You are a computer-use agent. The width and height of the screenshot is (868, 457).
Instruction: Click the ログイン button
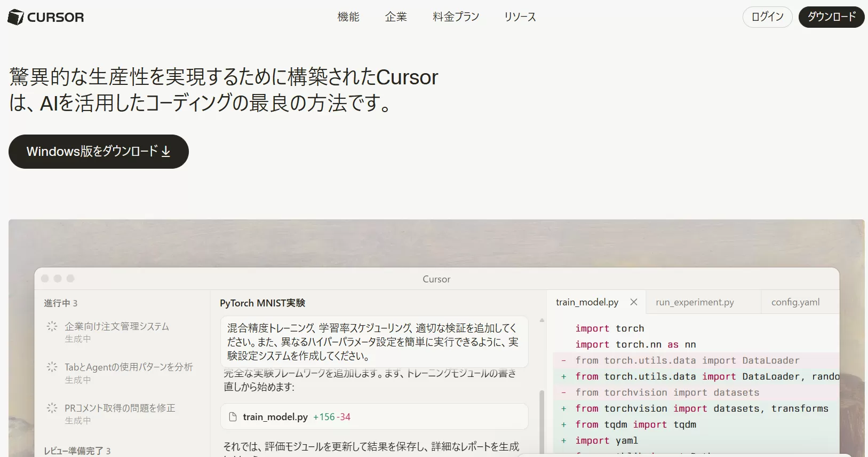(767, 17)
